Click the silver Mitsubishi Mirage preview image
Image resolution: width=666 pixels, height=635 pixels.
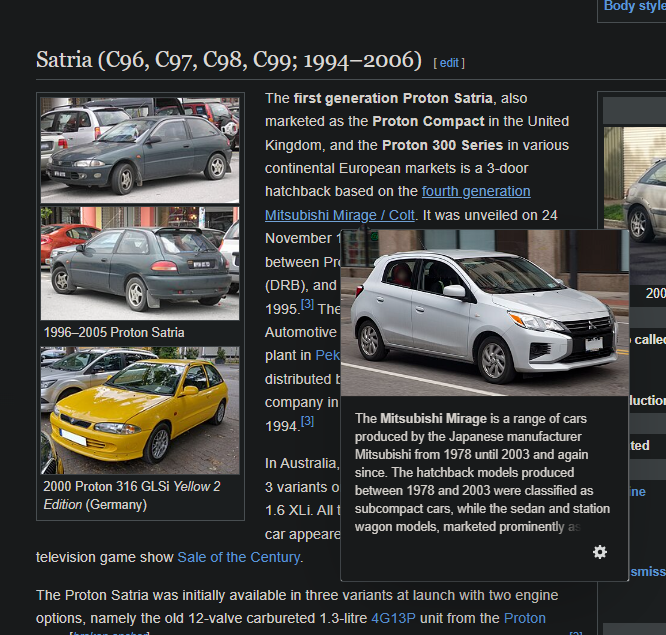(485, 313)
